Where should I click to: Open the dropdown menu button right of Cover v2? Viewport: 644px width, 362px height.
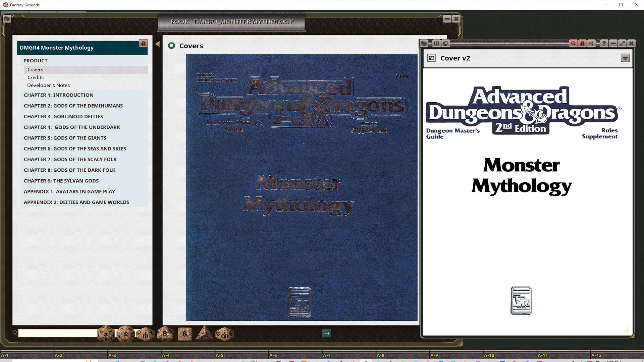coord(625,58)
